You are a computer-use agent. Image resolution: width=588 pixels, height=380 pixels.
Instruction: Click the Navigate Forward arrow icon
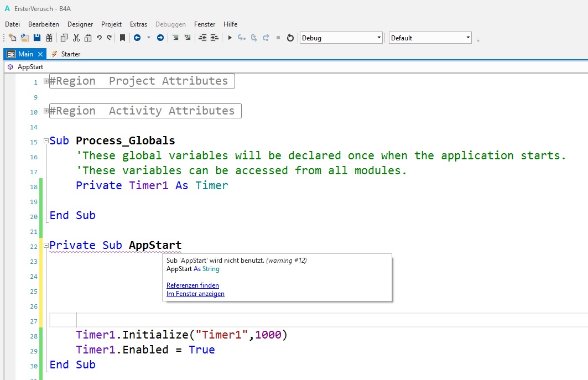pos(160,38)
